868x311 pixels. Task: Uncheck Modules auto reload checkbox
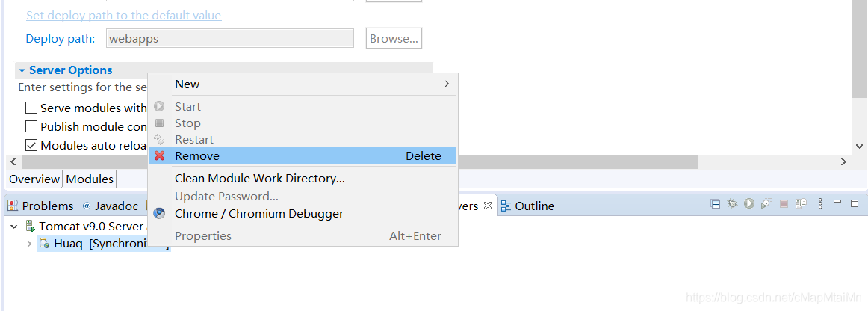coord(31,146)
